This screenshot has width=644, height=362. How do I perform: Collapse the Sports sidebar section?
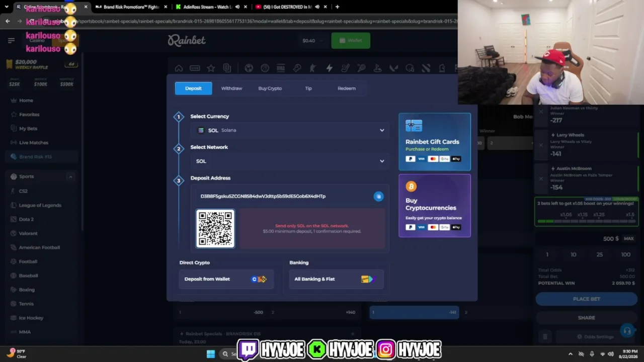coord(70,177)
